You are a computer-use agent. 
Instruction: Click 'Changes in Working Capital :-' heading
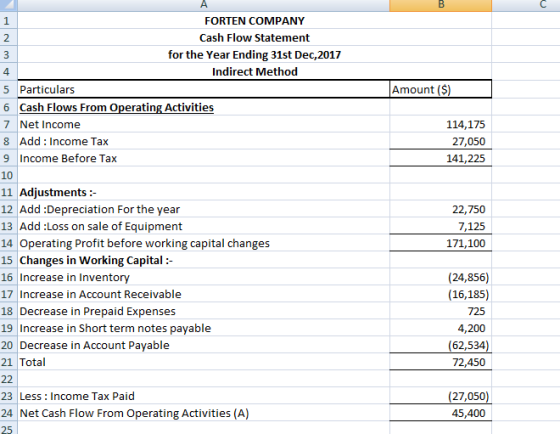pos(204,260)
